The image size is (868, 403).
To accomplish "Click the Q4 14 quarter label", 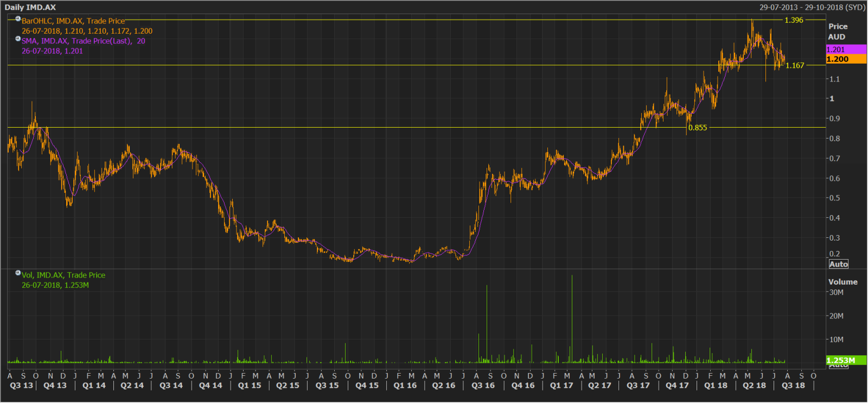I will tap(210, 385).
